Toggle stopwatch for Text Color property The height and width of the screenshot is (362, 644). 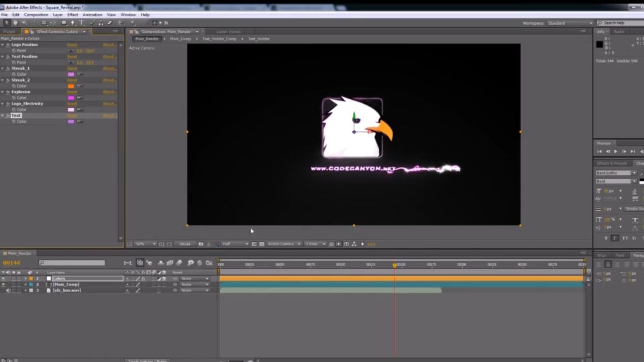[x=13, y=121]
